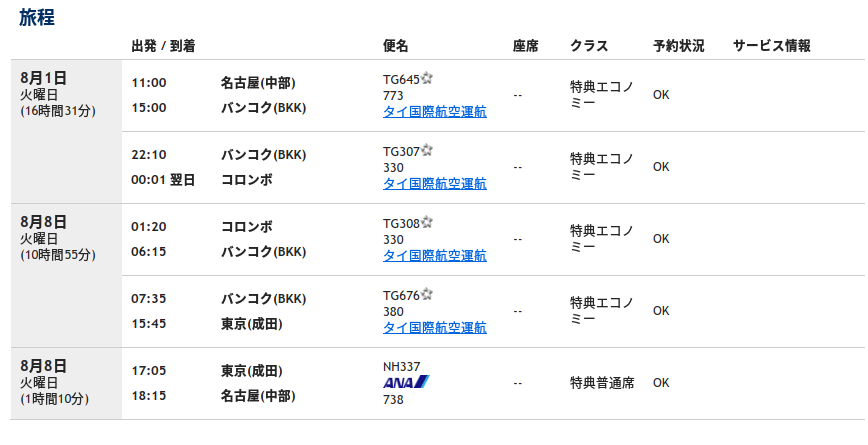The width and height of the screenshot is (868, 445).
Task: Open タイ国際航空運航 link under TG676
Action: [435, 328]
